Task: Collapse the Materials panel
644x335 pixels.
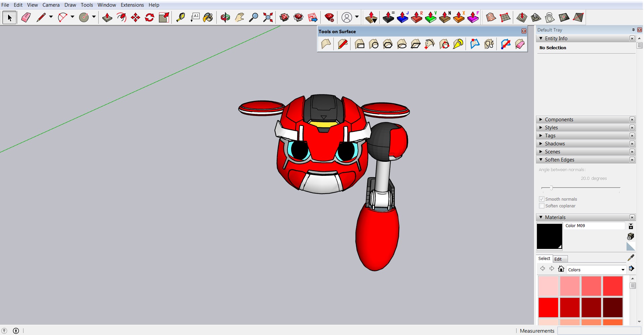Action: coord(586,217)
